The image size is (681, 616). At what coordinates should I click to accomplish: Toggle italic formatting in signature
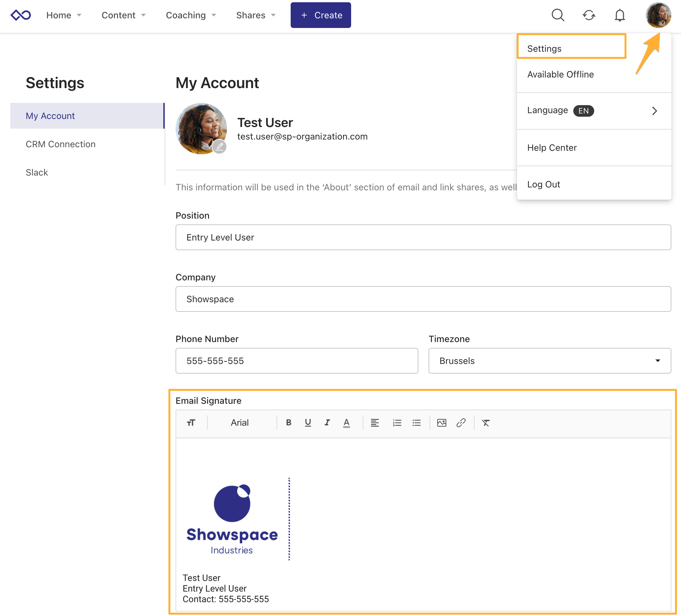[x=327, y=422]
